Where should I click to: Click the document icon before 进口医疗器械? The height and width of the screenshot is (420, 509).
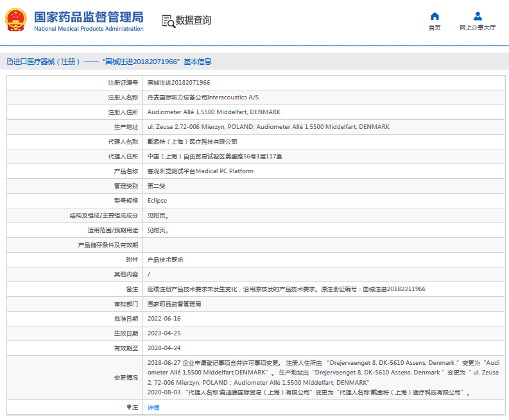click(x=10, y=62)
